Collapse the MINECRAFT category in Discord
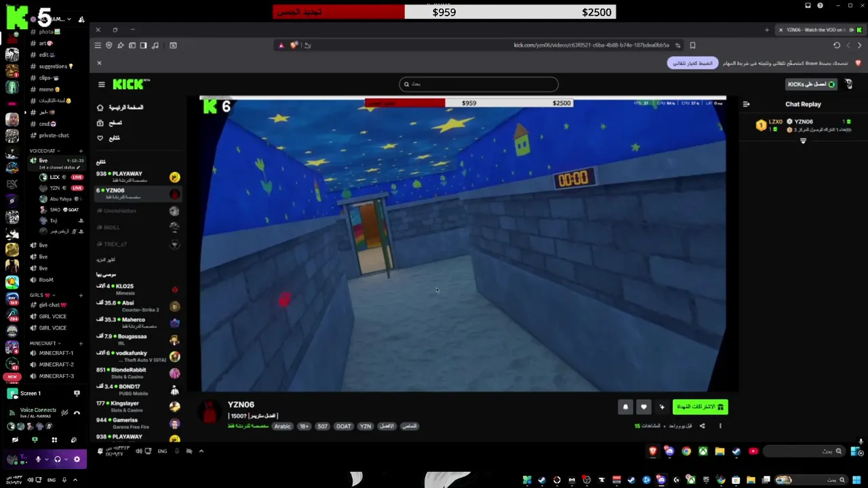The height and width of the screenshot is (488, 868). coord(45,344)
